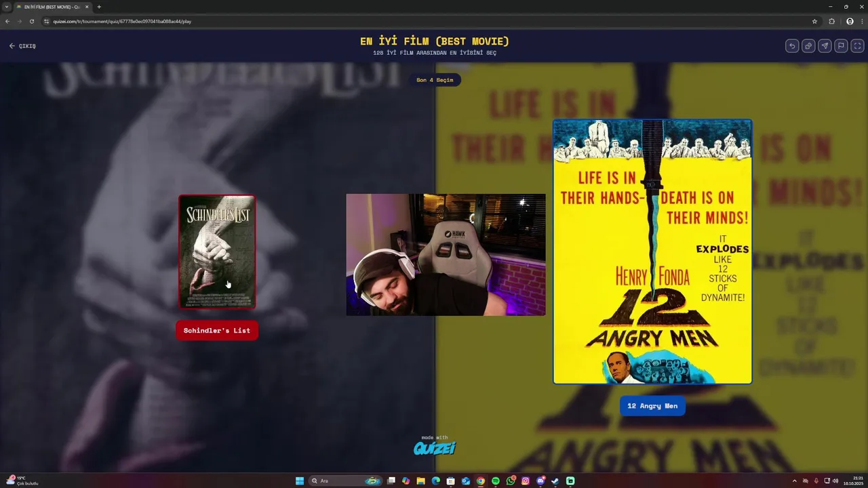Select the 12 Angry Men poster
This screenshot has height=488, width=868.
tap(652, 252)
